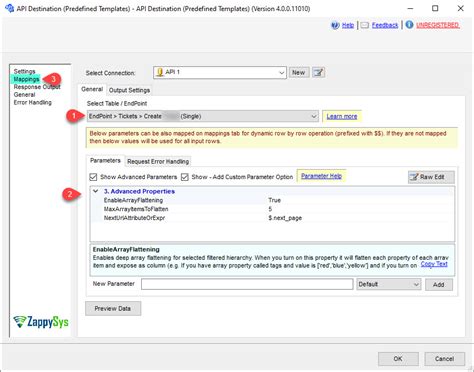Switch to the General tab
This screenshot has width=474, height=372.
click(92, 89)
